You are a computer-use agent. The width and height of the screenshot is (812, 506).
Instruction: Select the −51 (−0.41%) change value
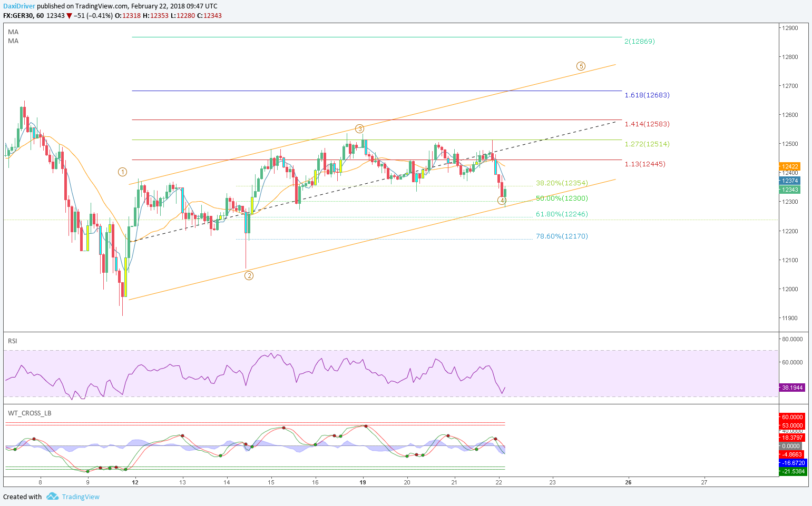(x=93, y=16)
